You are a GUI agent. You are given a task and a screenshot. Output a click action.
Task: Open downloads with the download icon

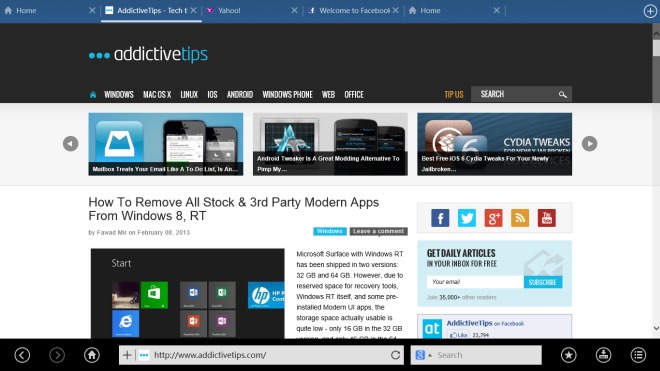point(603,355)
